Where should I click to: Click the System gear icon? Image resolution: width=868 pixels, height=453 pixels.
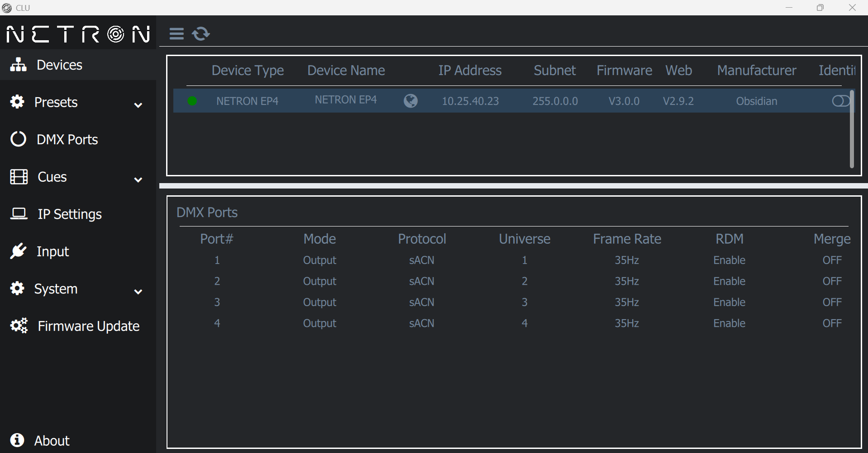tap(17, 288)
